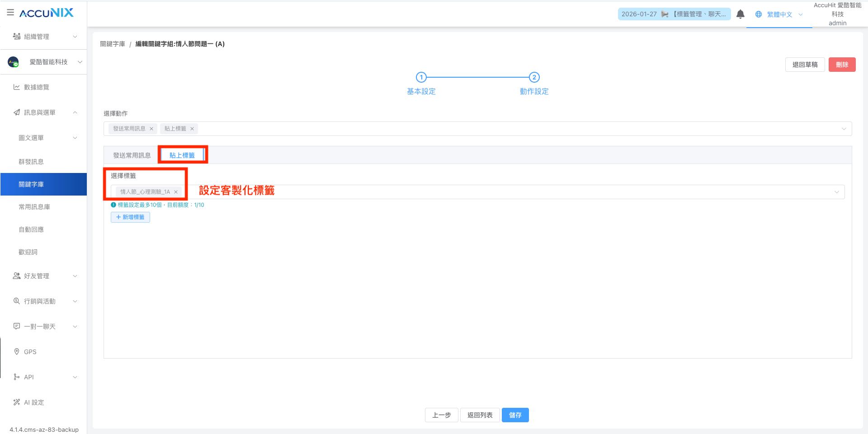Viewport: 868px width, 434px height.
Task: Click the 儲存 button
Action: tap(515, 415)
